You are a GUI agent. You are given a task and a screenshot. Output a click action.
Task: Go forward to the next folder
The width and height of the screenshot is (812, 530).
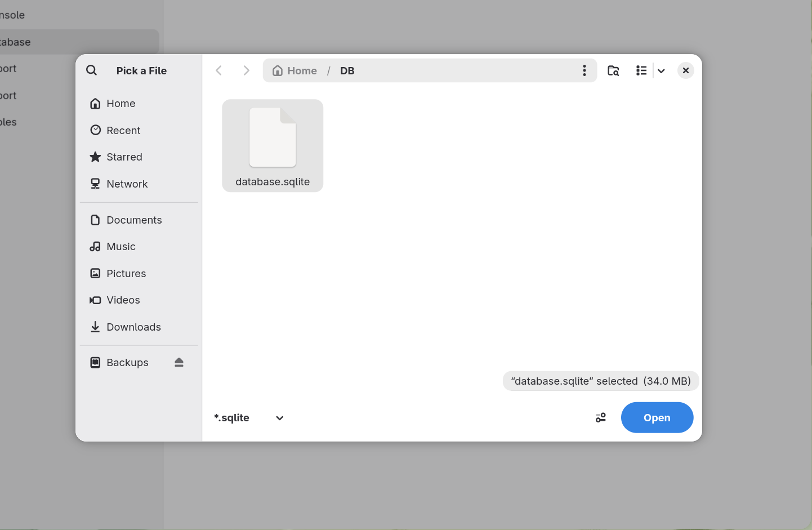tap(246, 70)
